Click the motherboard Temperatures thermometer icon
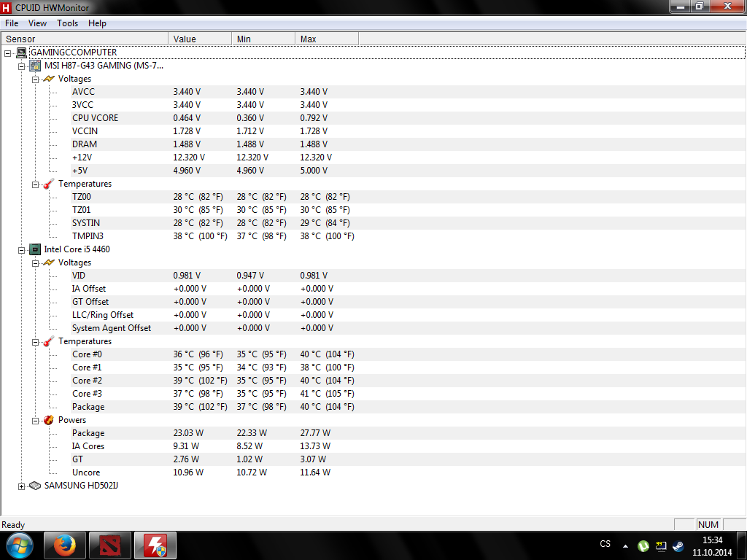 pyautogui.click(x=49, y=184)
